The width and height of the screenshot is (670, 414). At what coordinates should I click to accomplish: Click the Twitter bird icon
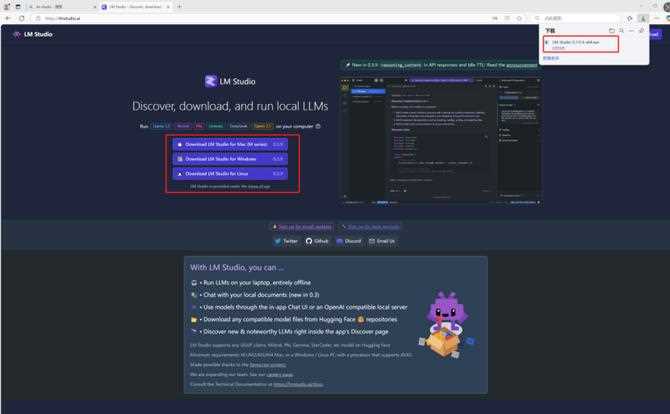tap(278, 241)
